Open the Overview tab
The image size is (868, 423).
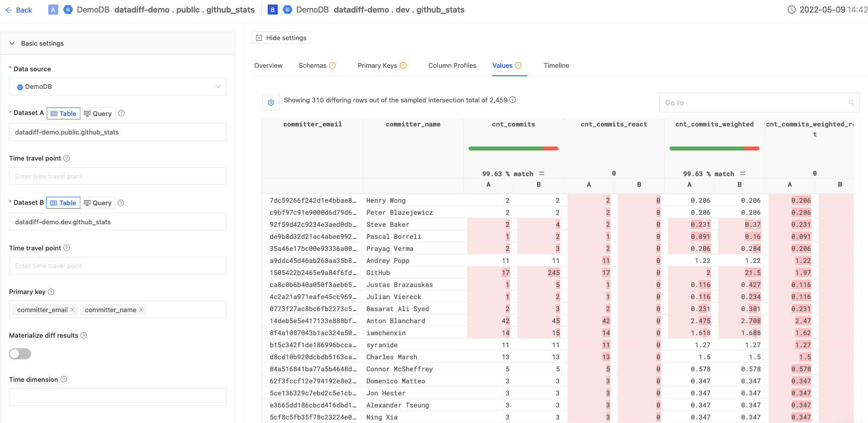[268, 66]
